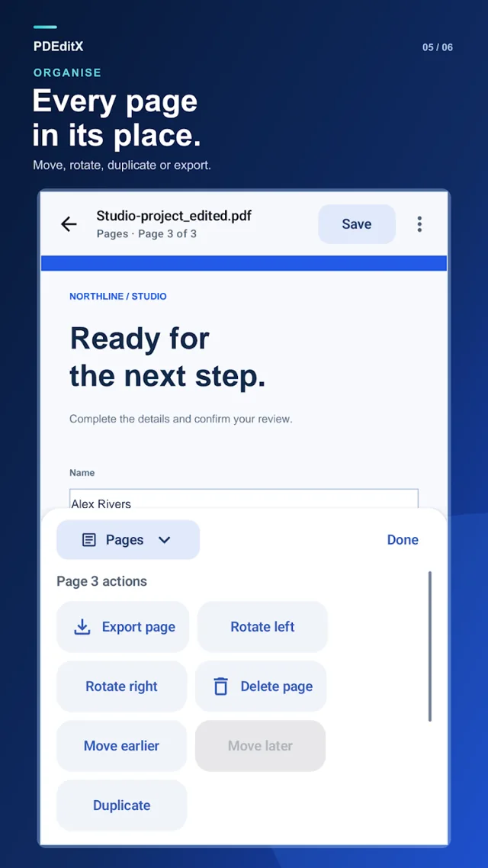This screenshot has width=488, height=868.
Task: Open the three-dot overflow menu
Action: 419,224
